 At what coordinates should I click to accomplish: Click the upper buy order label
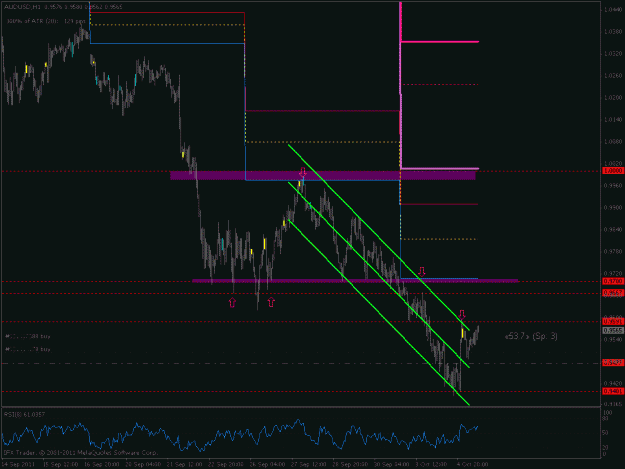point(28,336)
